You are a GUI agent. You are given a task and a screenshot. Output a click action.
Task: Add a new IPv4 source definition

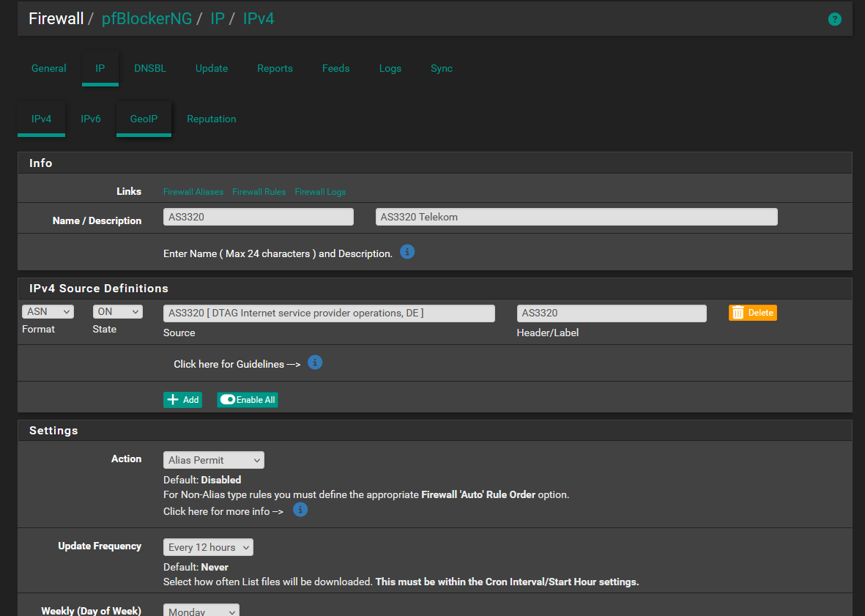[182, 399]
